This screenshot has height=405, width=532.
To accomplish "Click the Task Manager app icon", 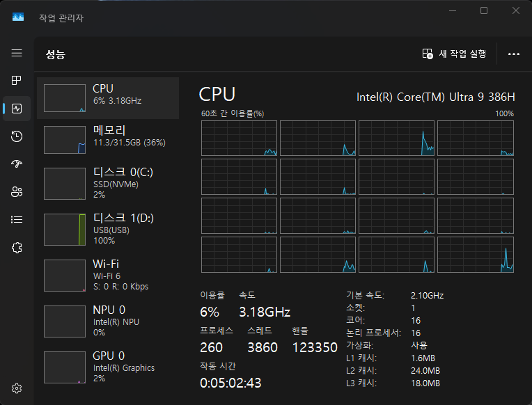I will click(x=18, y=17).
